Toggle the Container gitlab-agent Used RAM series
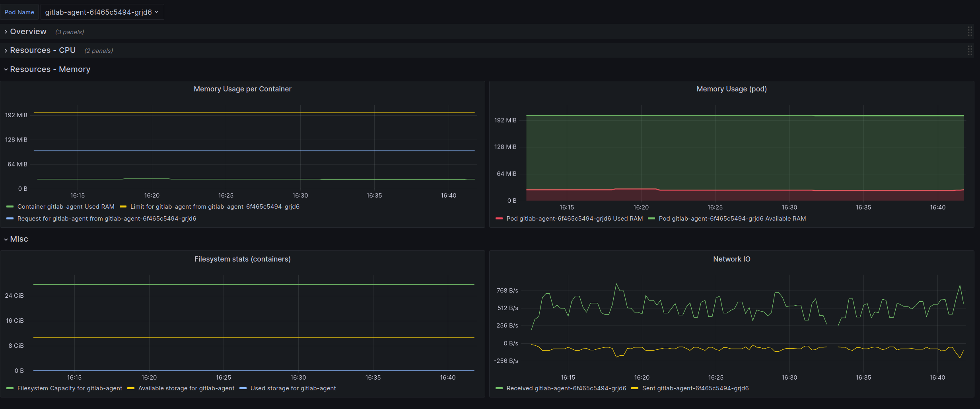 coord(66,207)
